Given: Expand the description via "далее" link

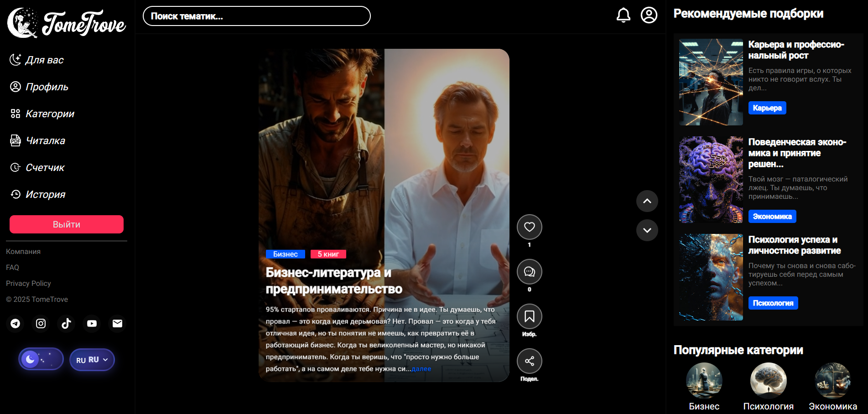Looking at the screenshot, I should pyautogui.click(x=421, y=369).
